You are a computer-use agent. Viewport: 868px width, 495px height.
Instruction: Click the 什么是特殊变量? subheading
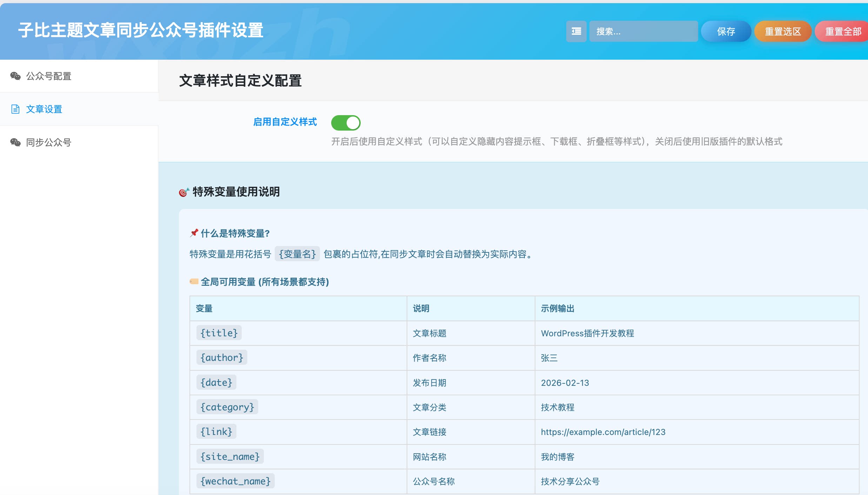[x=235, y=233]
